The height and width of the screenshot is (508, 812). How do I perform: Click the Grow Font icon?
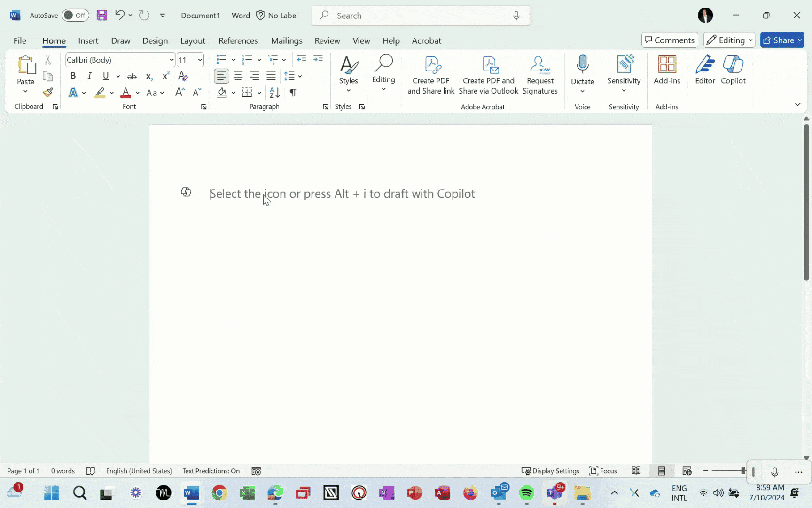pyautogui.click(x=180, y=92)
